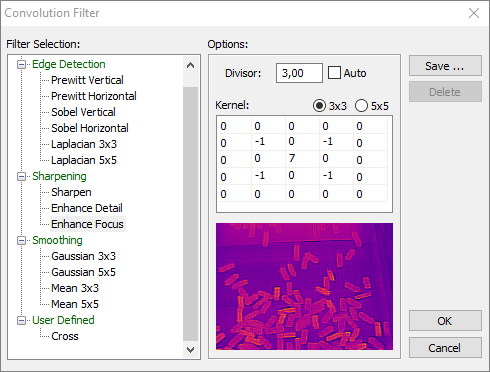Screen dimensions: 490x372
Task: Select the Sobel Horizontal filter
Action: click(x=90, y=128)
